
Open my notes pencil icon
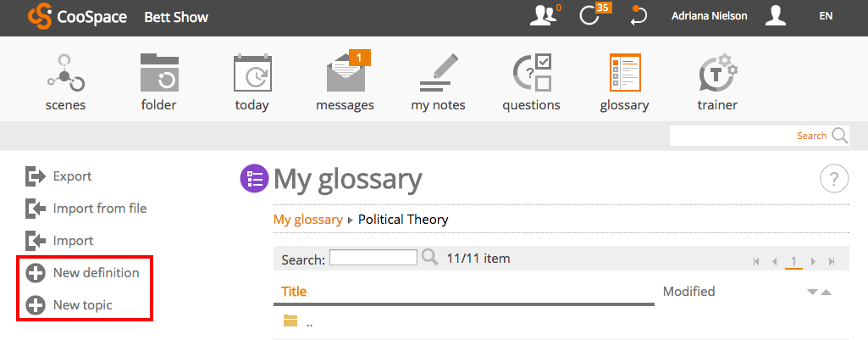[438, 74]
